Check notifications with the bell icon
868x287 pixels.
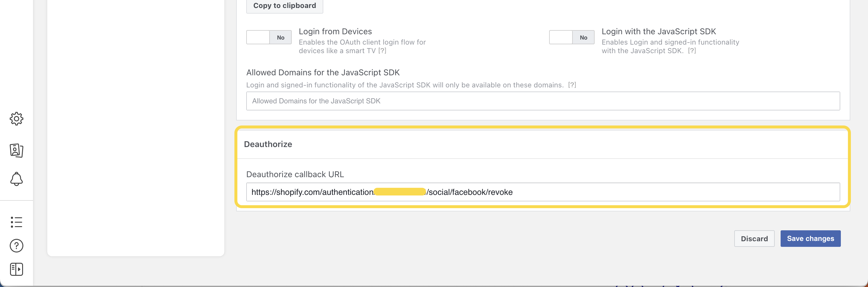(x=17, y=179)
